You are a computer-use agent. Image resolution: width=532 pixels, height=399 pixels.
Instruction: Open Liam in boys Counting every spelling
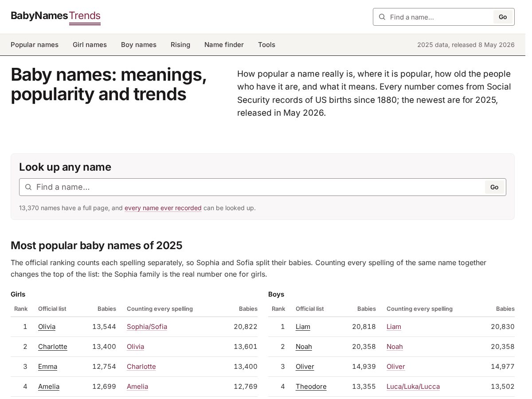click(x=394, y=327)
